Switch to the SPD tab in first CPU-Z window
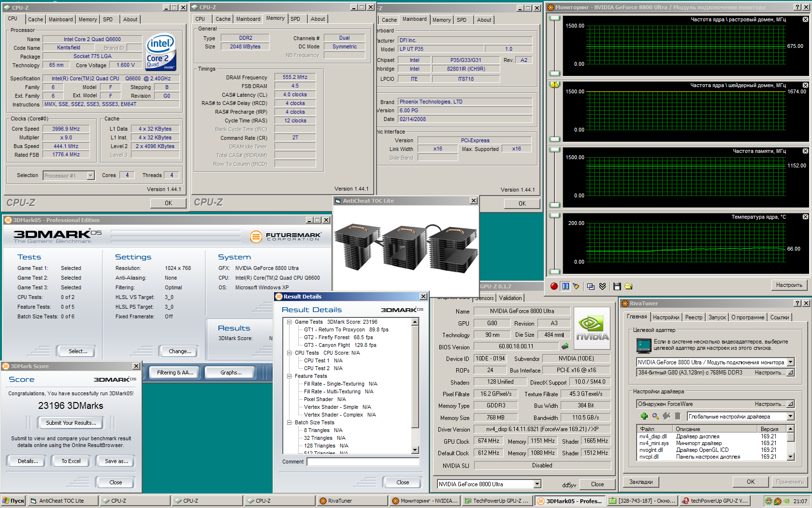 (x=108, y=19)
